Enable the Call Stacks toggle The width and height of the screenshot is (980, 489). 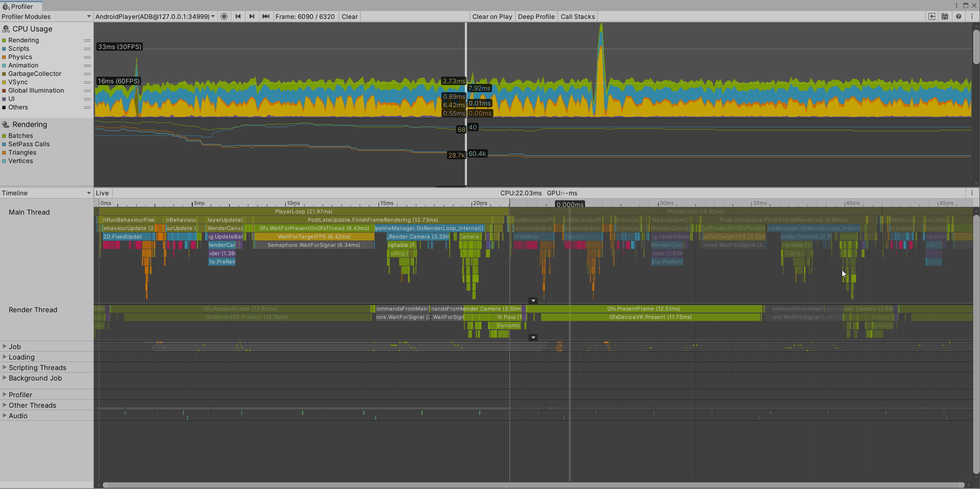tap(578, 16)
